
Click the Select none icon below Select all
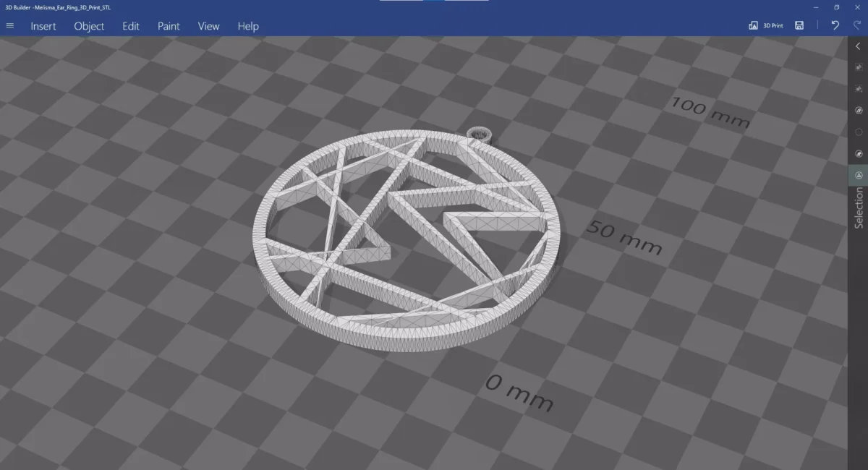tap(859, 88)
